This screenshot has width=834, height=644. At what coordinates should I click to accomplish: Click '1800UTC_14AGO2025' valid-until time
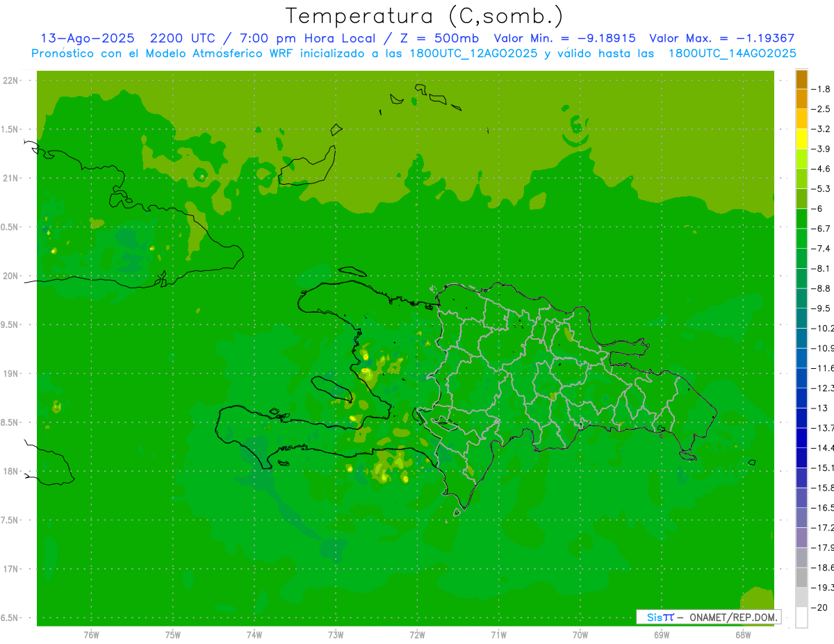click(732, 53)
